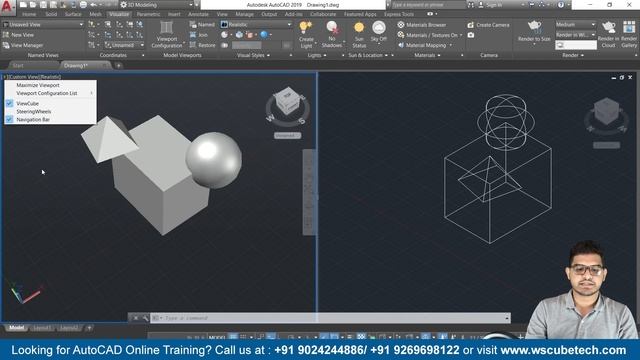Click the Restore viewports button

coord(202,45)
